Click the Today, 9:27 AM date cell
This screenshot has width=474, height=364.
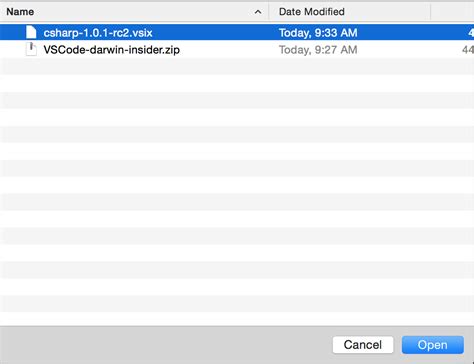click(x=318, y=50)
